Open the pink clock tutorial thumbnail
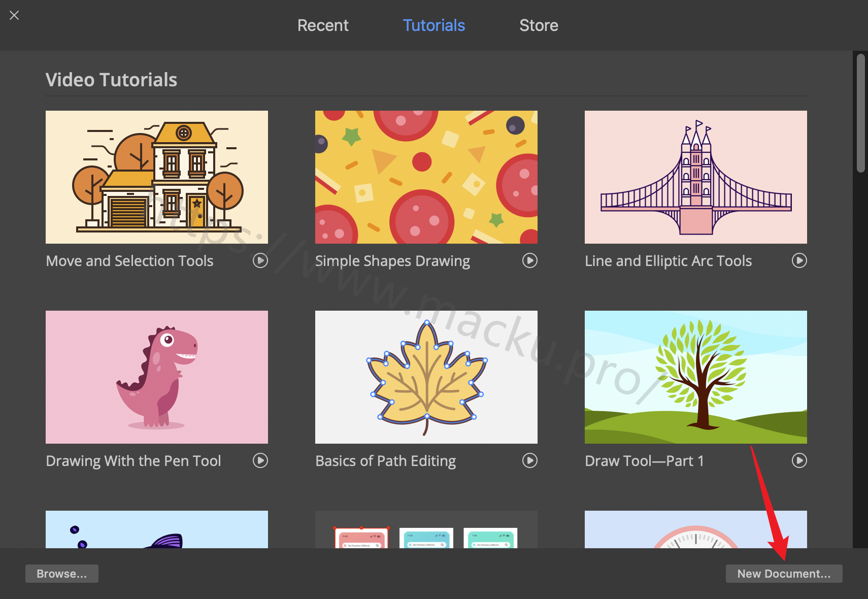The image size is (868, 599). 696,529
